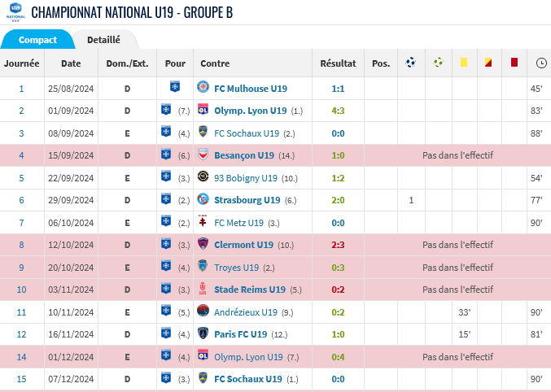Open the 1:1 result against FC Mulhouse
The image size is (551, 392).
(x=338, y=89)
